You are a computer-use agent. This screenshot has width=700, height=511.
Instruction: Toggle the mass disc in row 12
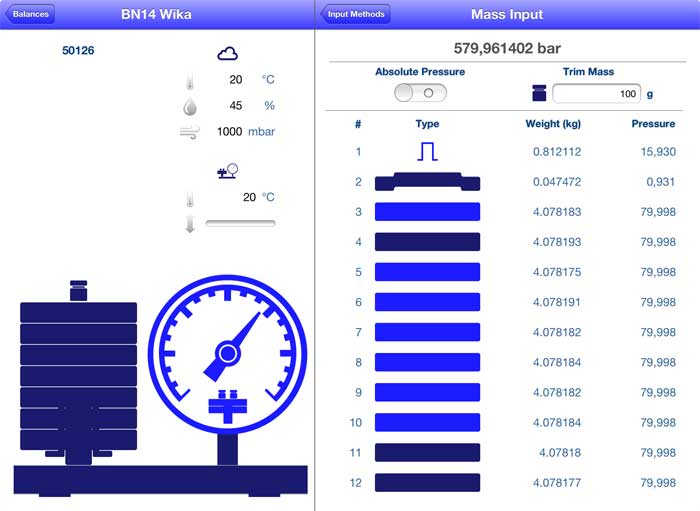(427, 482)
